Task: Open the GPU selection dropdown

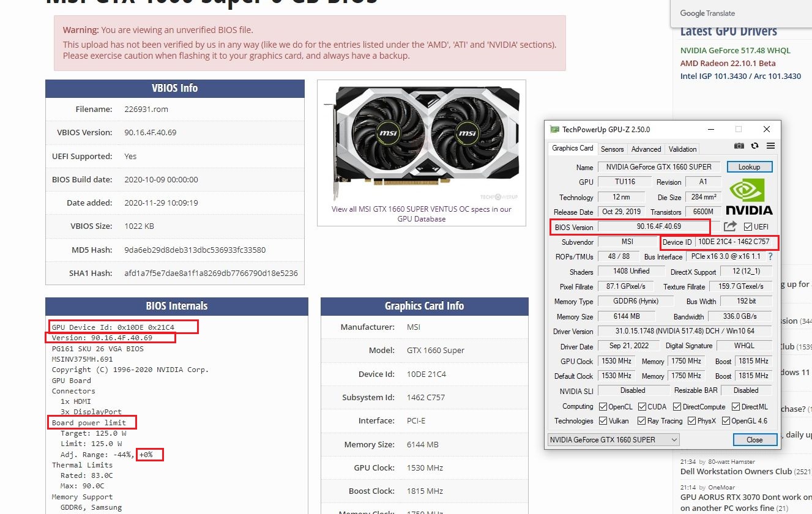Action: 613,439
